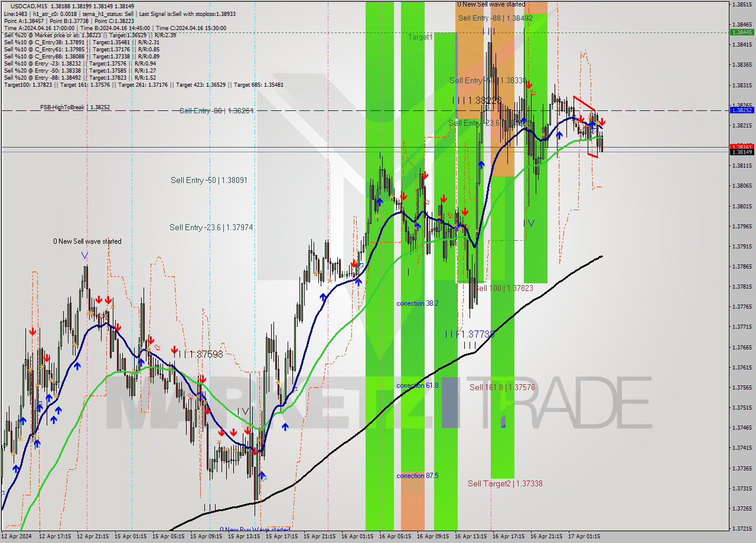Click the 1.38015 price axis value

pos(742,206)
